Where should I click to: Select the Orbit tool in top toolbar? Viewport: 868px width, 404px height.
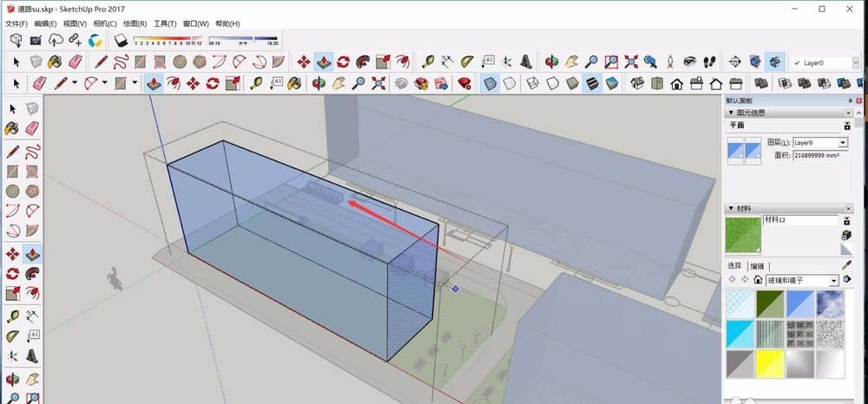click(x=551, y=62)
